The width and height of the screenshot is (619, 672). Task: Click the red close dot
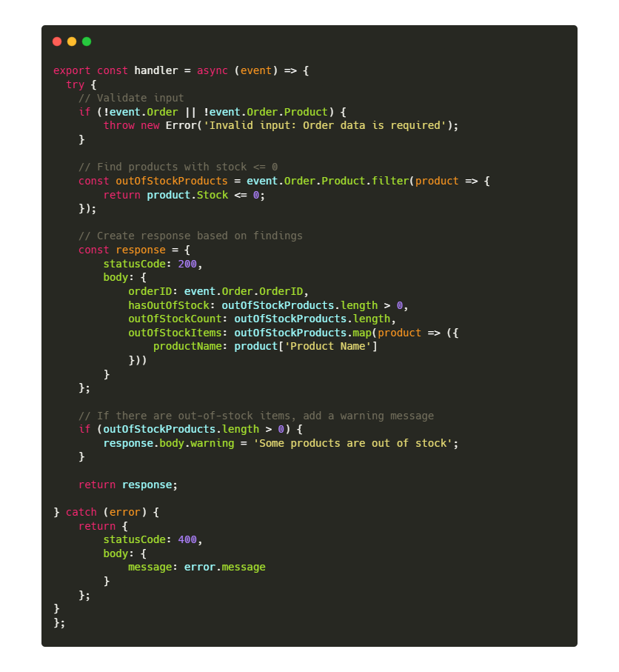[x=57, y=41]
